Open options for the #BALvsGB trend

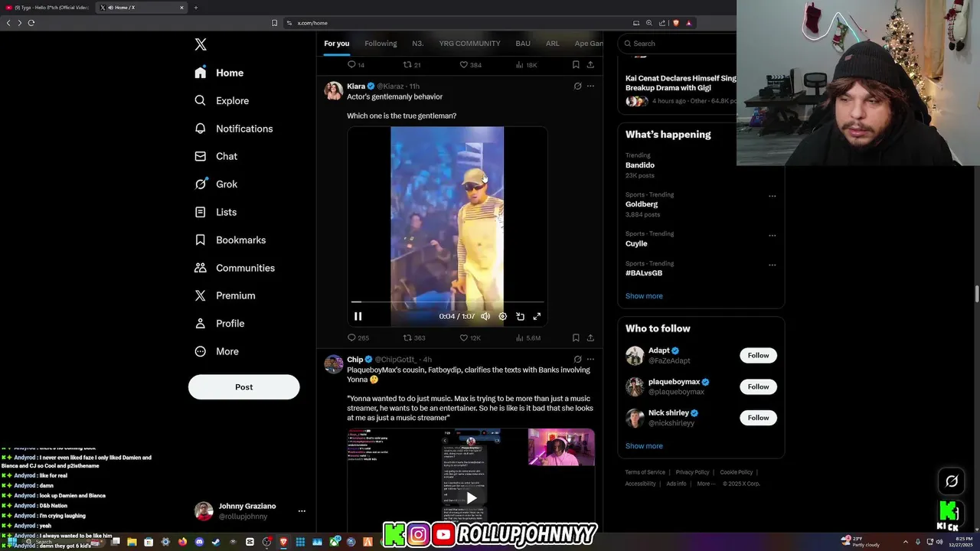772,265
